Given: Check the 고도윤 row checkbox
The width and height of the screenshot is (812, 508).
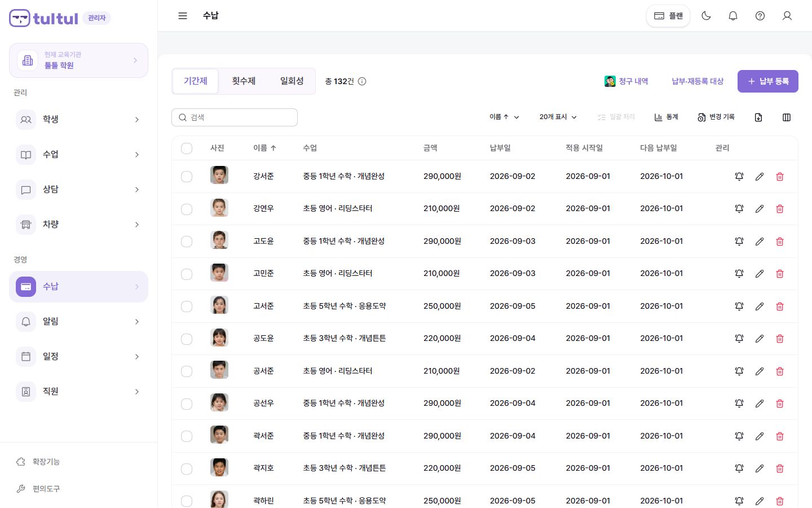Looking at the screenshot, I should pos(187,242).
